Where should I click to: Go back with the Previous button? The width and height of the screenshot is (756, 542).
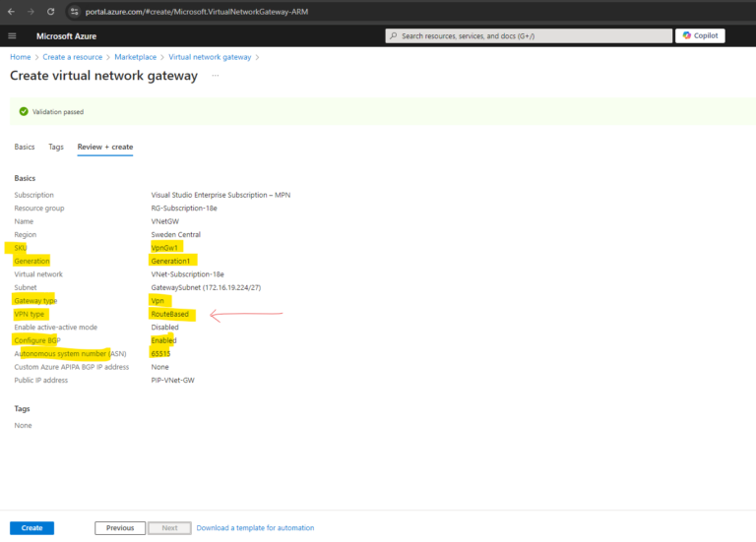[x=120, y=528]
